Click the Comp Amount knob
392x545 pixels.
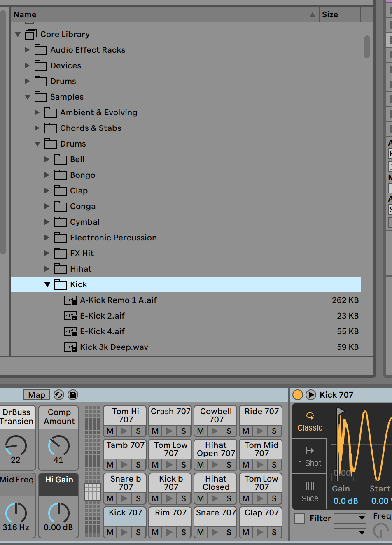pos(58,445)
